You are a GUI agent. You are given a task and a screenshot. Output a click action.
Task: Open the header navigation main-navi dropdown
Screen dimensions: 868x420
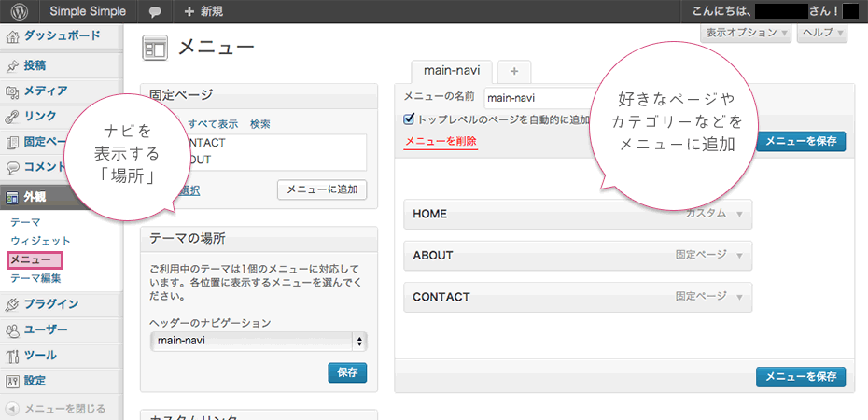click(259, 341)
